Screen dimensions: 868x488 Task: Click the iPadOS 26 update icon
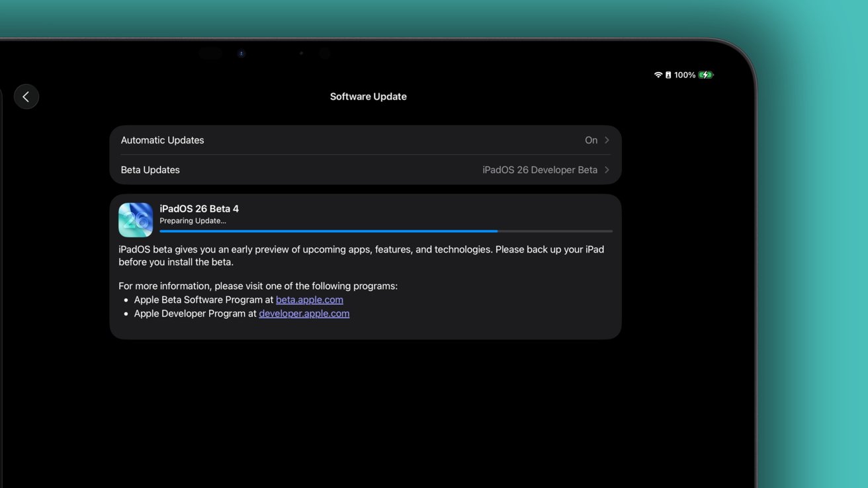point(136,220)
